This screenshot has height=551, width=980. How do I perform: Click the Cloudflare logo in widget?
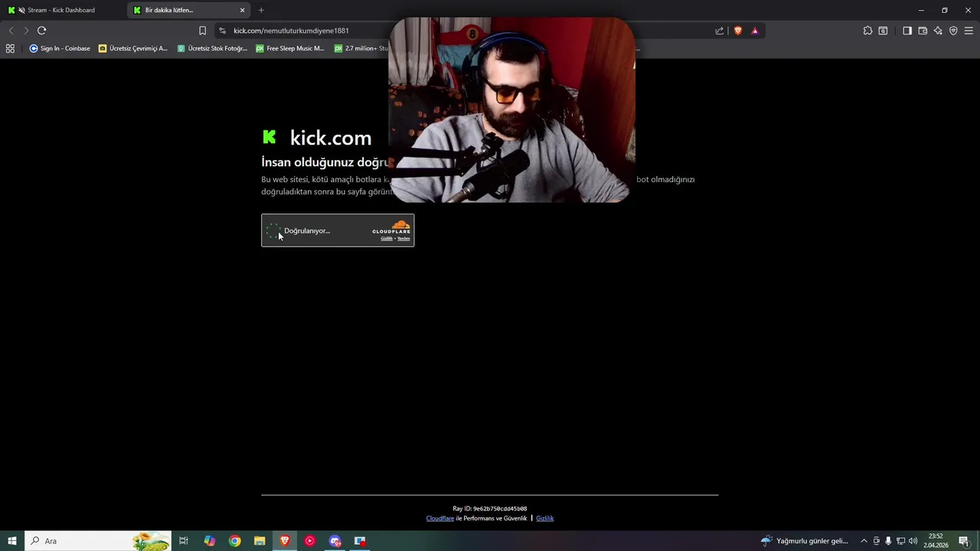click(x=391, y=227)
